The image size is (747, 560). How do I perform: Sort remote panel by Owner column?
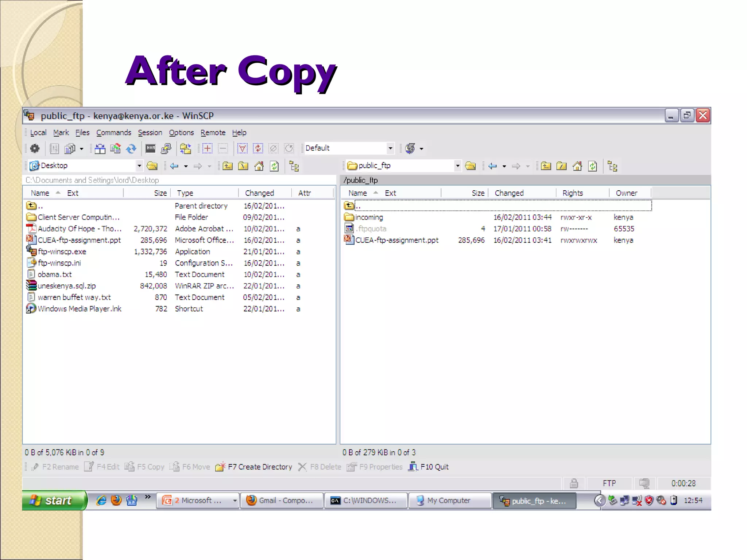tap(630, 193)
